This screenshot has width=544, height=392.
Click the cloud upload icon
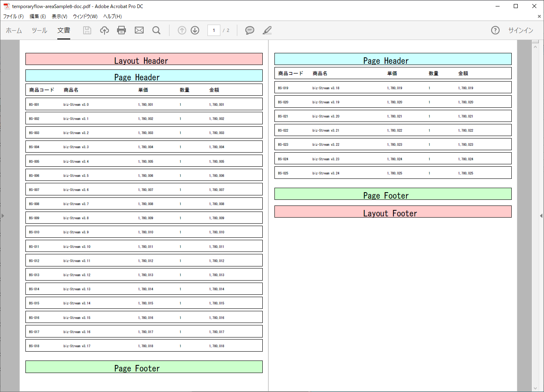coord(105,30)
